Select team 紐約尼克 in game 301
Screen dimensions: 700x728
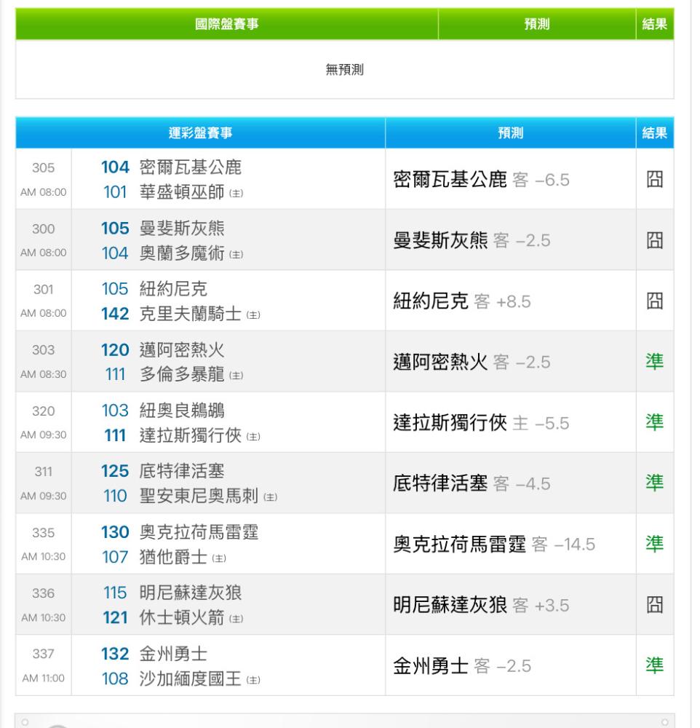[x=173, y=289]
